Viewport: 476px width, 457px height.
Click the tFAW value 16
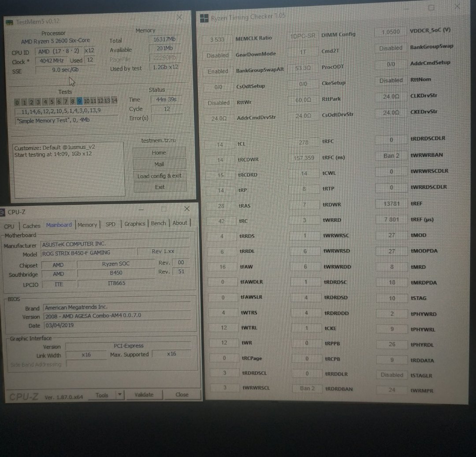223,267
